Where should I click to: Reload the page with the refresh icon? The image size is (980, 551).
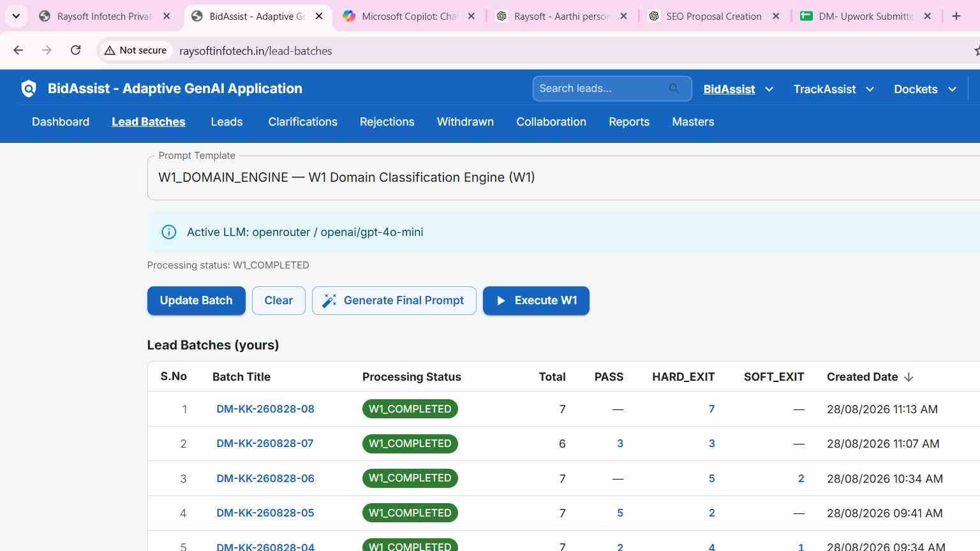[x=75, y=50]
